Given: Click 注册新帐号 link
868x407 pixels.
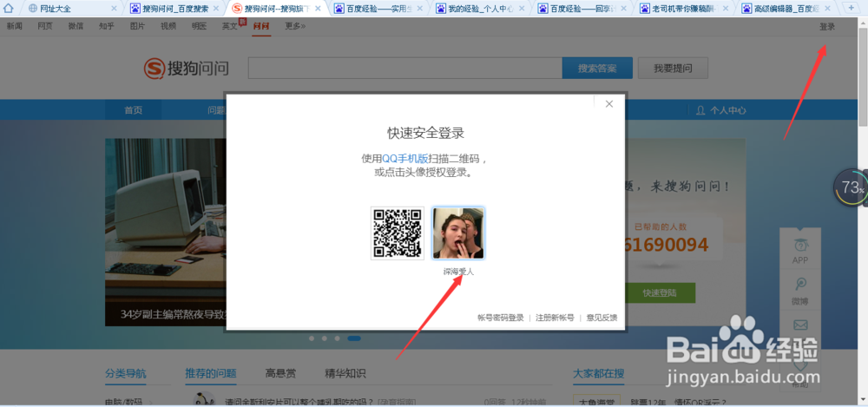Looking at the screenshot, I should [x=555, y=318].
